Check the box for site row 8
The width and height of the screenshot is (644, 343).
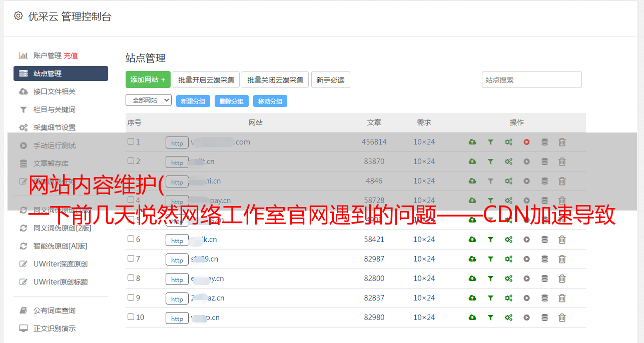131,278
